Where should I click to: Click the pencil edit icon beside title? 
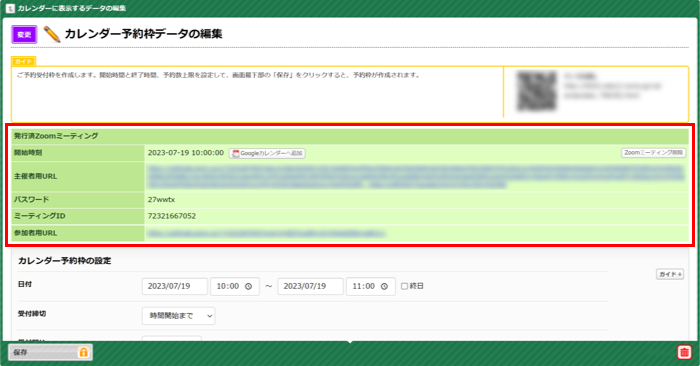pos(52,34)
